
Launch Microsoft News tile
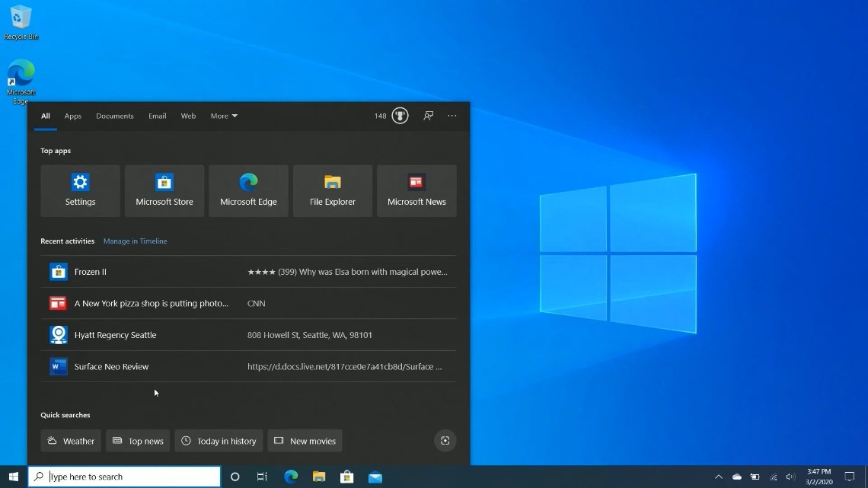(x=416, y=190)
